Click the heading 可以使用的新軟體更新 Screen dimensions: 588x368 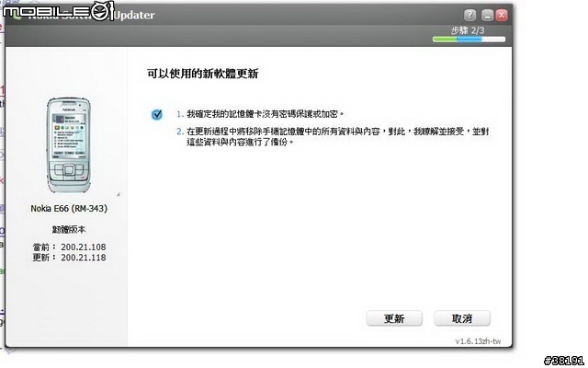(x=202, y=74)
